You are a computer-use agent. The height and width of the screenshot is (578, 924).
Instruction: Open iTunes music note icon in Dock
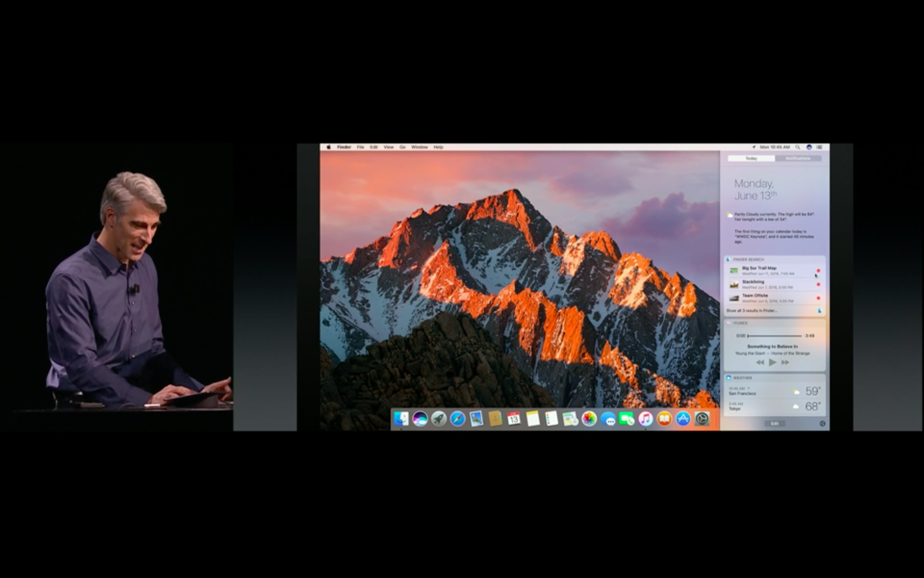646,419
